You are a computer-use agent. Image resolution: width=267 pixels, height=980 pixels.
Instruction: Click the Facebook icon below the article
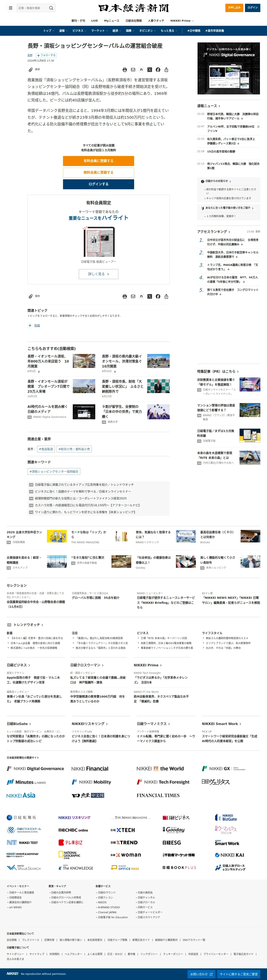click(x=158, y=296)
